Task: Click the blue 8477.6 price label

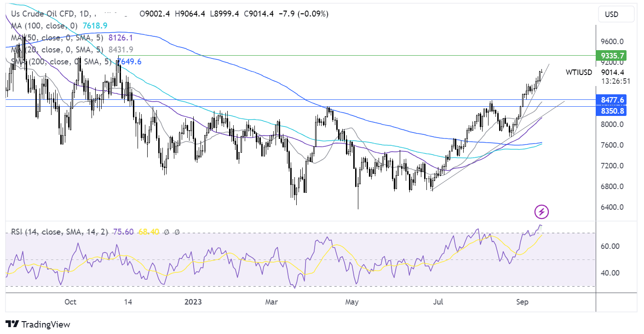Action: coord(611,99)
